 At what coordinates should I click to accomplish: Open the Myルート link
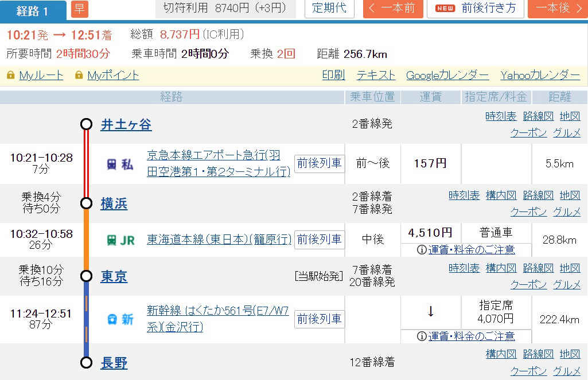[x=41, y=75]
